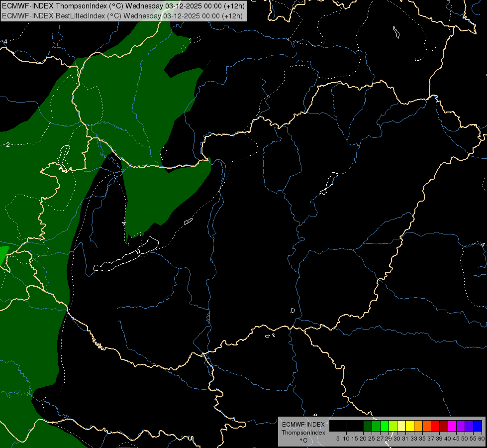Viewport: 487px width, 448px height.
Task: Click the legend tick label 45
Action: pyautogui.click(x=456, y=439)
